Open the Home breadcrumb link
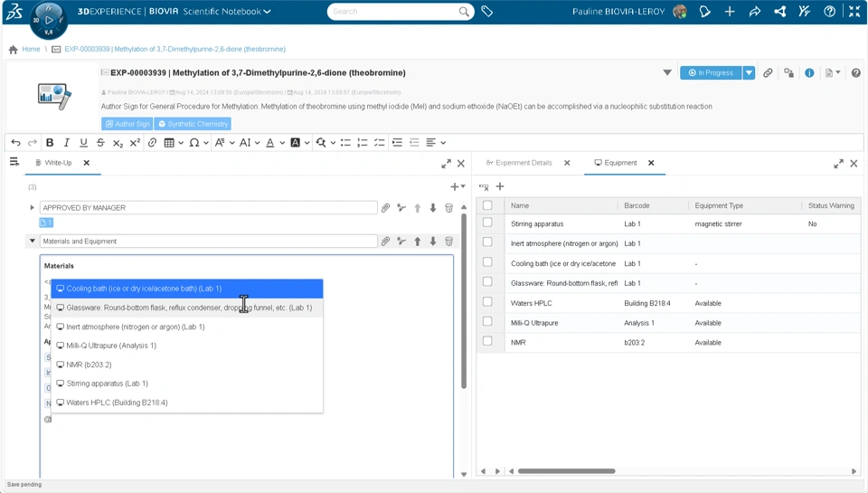868x493 pixels. 31,49
